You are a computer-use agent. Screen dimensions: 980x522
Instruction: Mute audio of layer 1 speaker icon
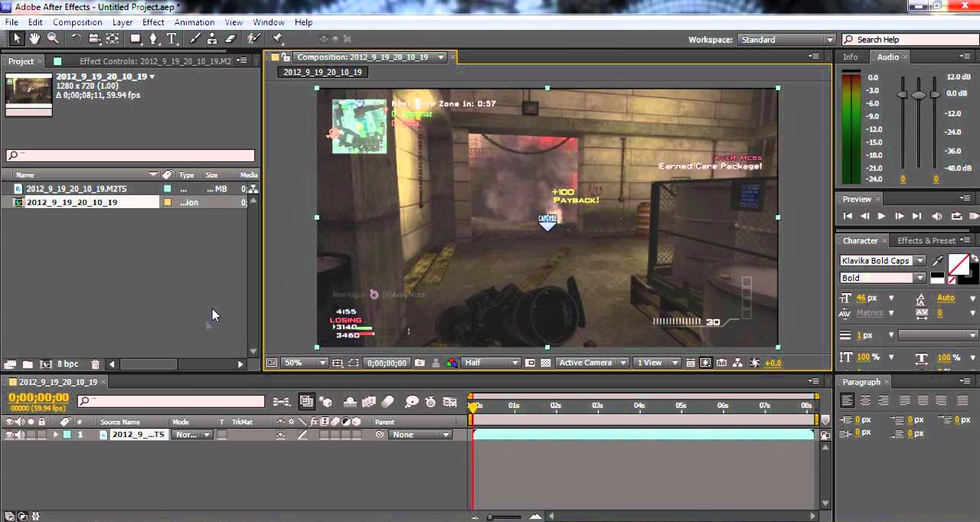[x=20, y=435]
